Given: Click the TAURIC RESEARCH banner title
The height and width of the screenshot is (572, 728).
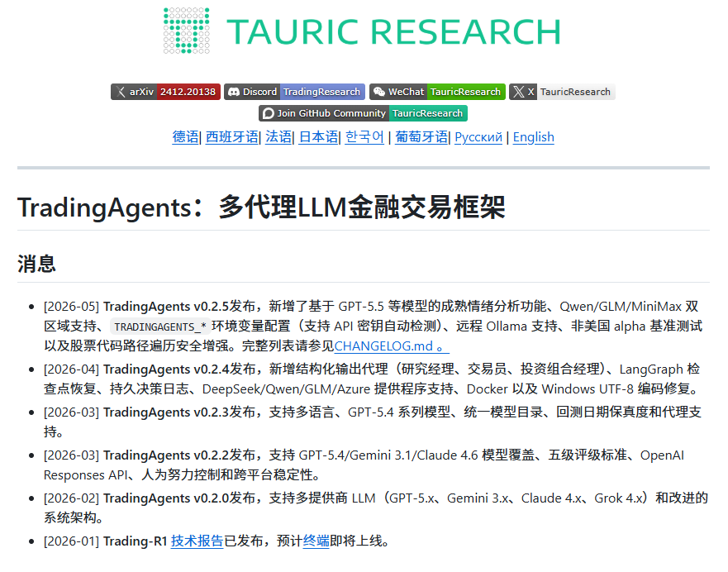Looking at the screenshot, I should coord(393,32).
